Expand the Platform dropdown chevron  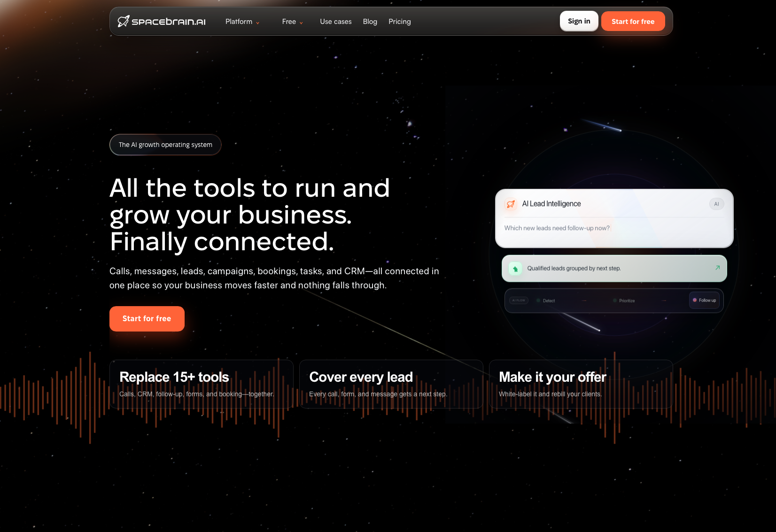[257, 23]
